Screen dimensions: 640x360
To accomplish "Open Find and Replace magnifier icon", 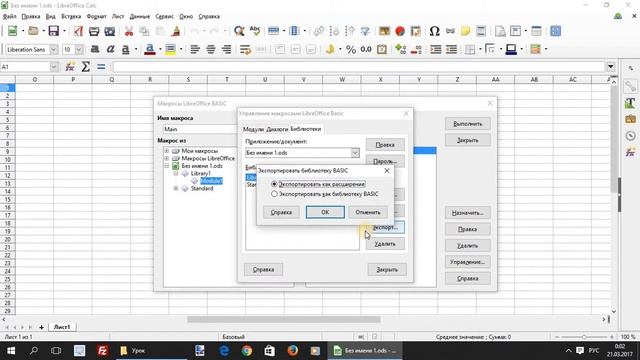I will (x=239, y=31).
